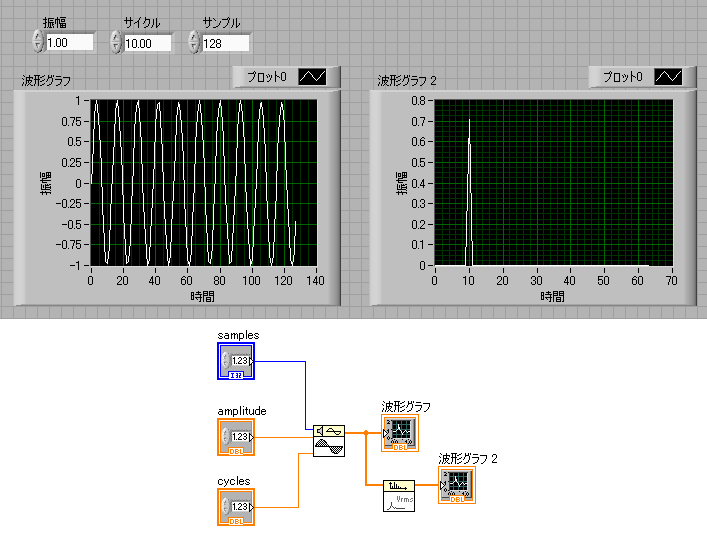Viewport: 707px width, 534px height.
Task: Click プロット0 label in 波形グラフ legend
Action: (267, 77)
